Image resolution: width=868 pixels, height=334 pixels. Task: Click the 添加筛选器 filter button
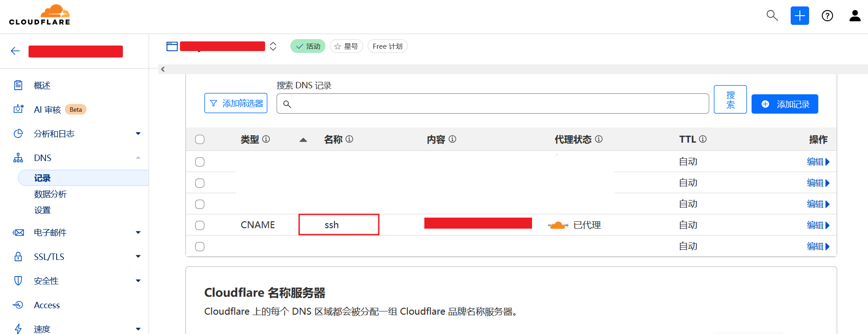click(236, 104)
